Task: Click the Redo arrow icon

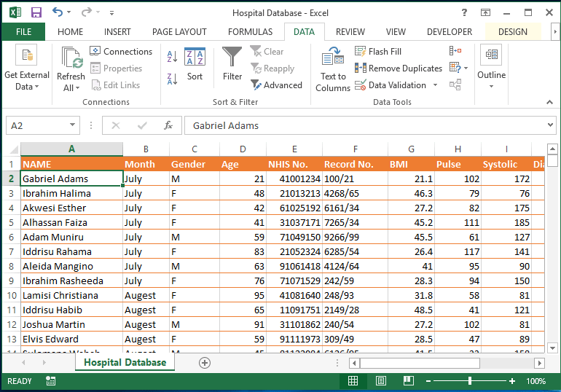Action: [86, 12]
